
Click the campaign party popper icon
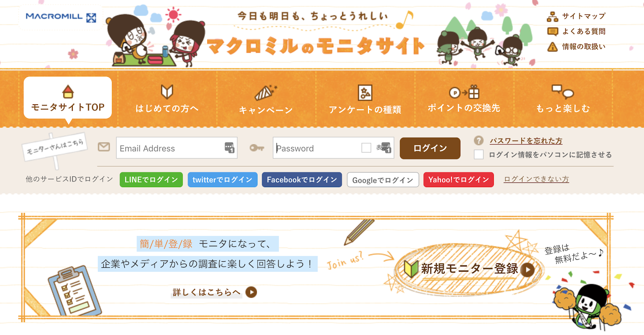pos(266,92)
